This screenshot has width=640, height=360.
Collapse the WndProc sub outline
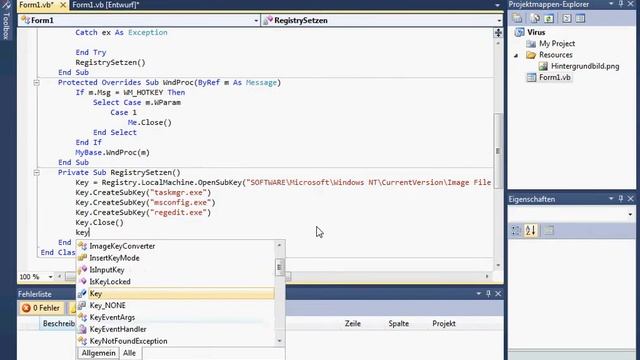coord(36,82)
